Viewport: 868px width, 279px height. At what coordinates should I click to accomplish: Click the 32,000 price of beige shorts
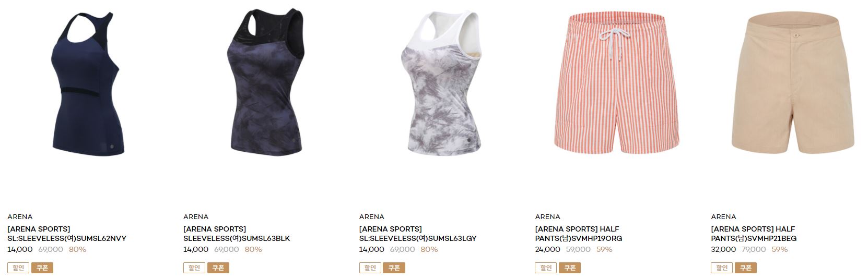[x=723, y=249]
